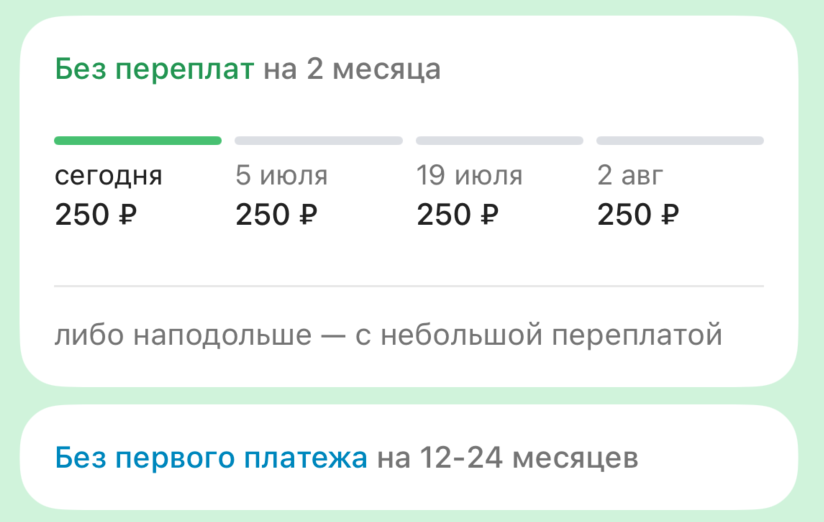Viewport: 824px width, 522px height.
Task: Click the "2 авг" payment date
Action: [630, 177]
